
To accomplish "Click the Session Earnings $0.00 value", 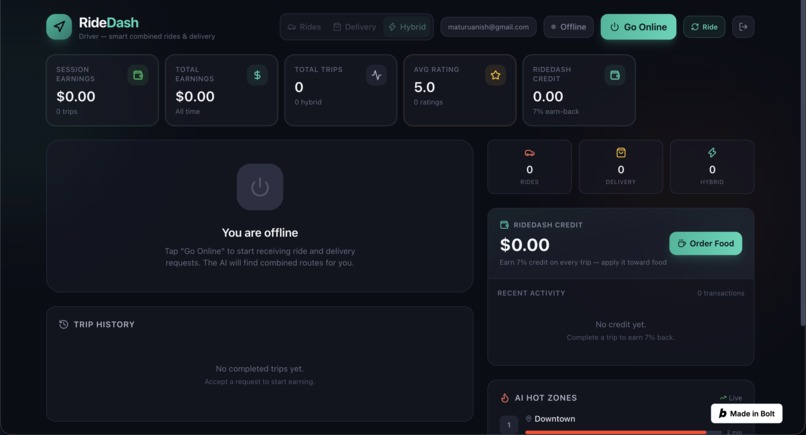I will pyautogui.click(x=76, y=97).
